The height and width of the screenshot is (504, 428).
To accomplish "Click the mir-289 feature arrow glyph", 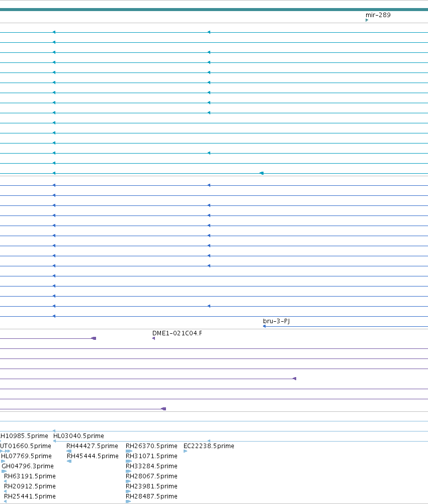I will 367,20.
